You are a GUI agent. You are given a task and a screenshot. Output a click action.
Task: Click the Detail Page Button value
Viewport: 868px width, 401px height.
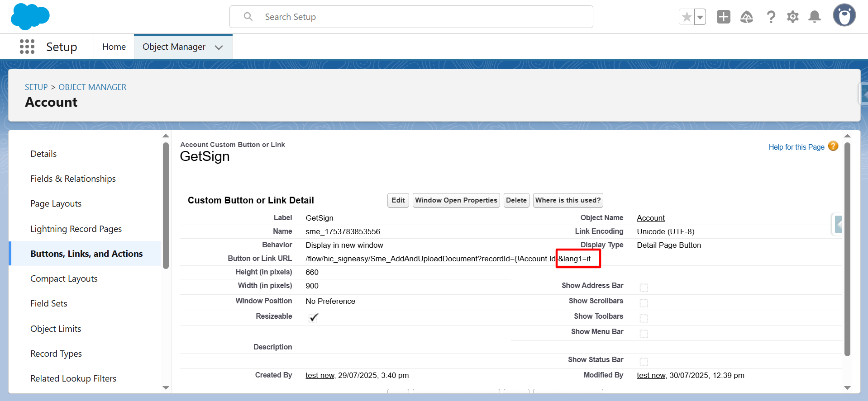click(669, 245)
